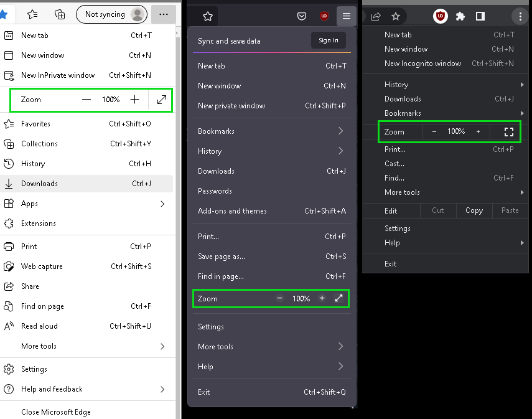
Task: Select New InPrivate window in Edge menu
Action: 86,75
